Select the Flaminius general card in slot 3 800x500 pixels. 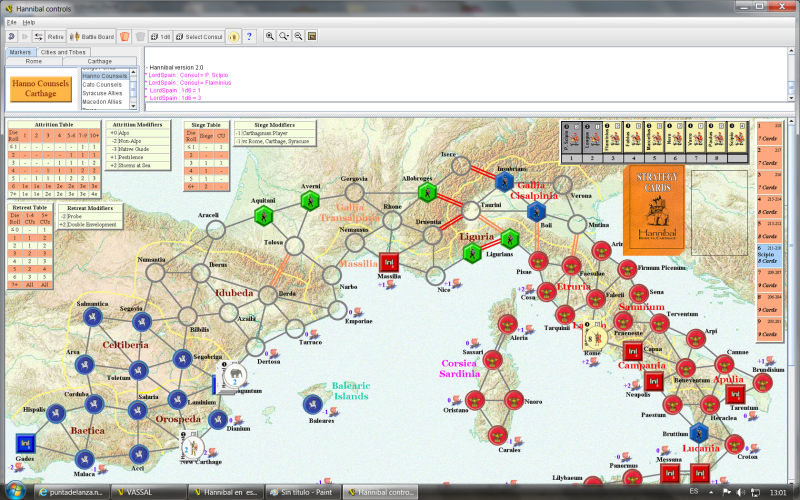click(x=613, y=137)
